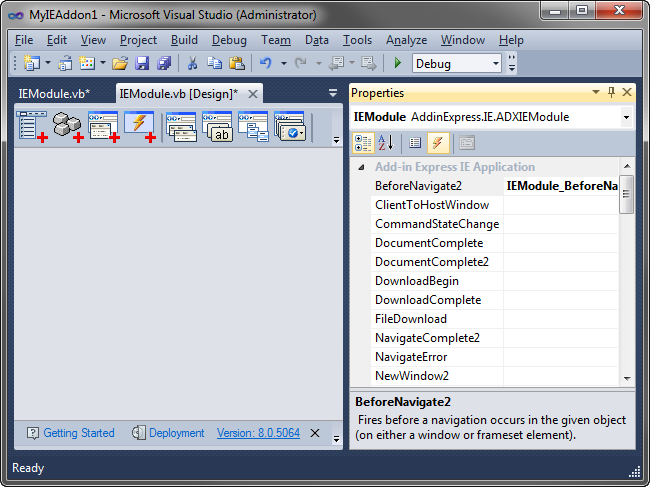The width and height of the screenshot is (650, 487).
Task: Click the Open File folder icon
Action: coord(120,63)
